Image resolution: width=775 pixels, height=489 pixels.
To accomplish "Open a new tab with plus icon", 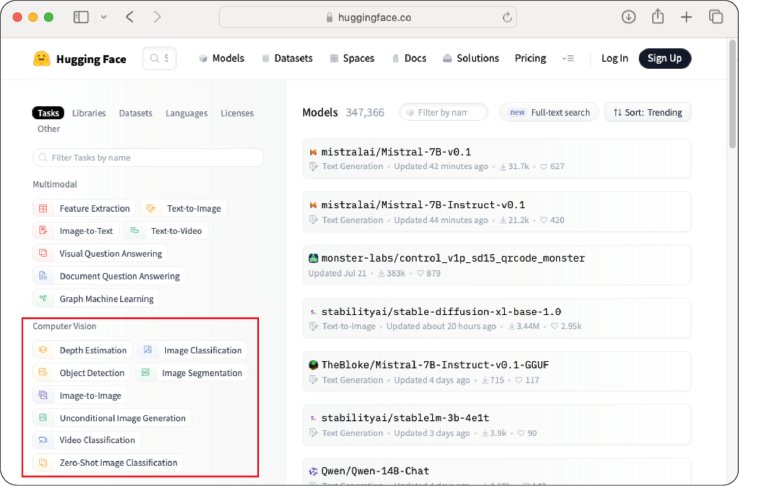I will [686, 18].
